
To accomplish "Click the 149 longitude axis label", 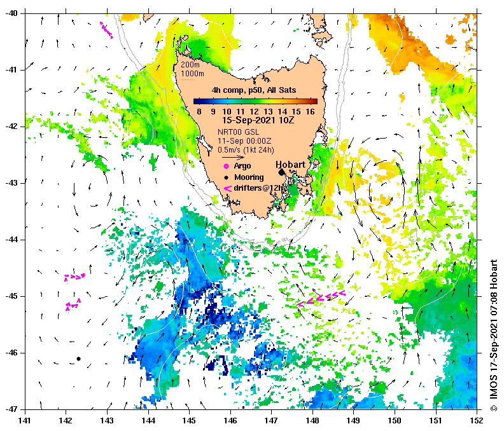I will [x=354, y=420].
